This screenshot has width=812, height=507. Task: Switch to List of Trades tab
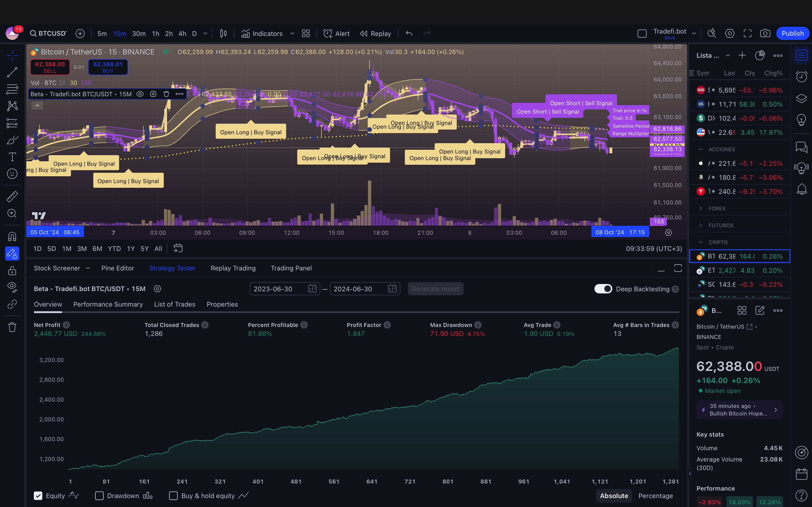175,304
